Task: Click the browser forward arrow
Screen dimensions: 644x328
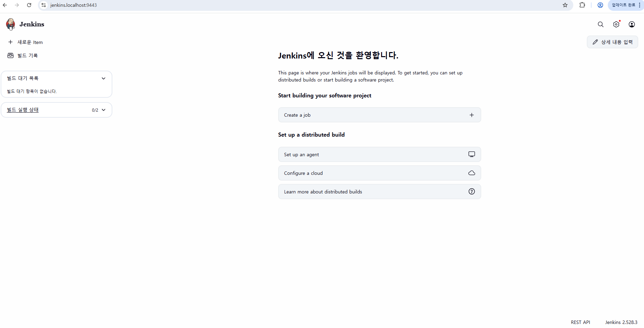Action: pyautogui.click(x=17, y=5)
